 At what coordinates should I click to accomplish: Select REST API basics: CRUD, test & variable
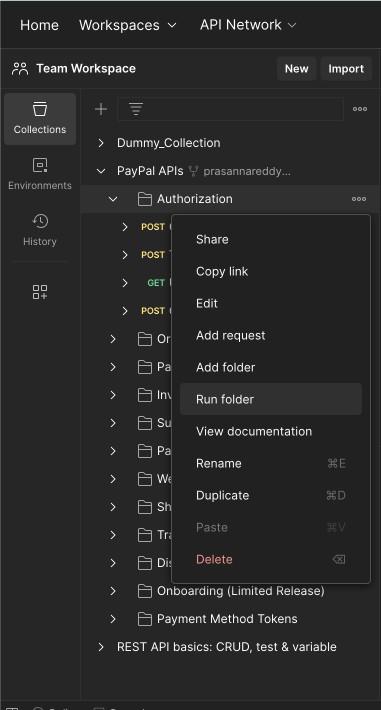click(x=227, y=647)
